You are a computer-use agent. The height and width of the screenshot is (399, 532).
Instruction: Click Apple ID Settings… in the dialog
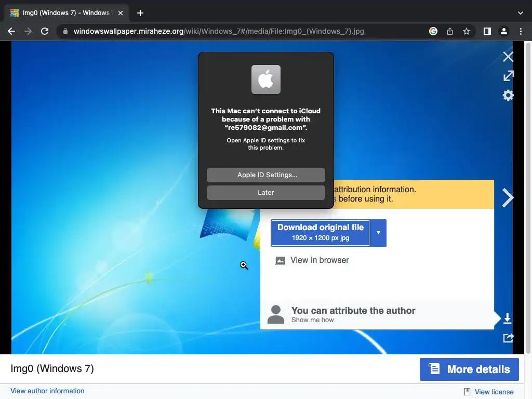click(x=265, y=175)
